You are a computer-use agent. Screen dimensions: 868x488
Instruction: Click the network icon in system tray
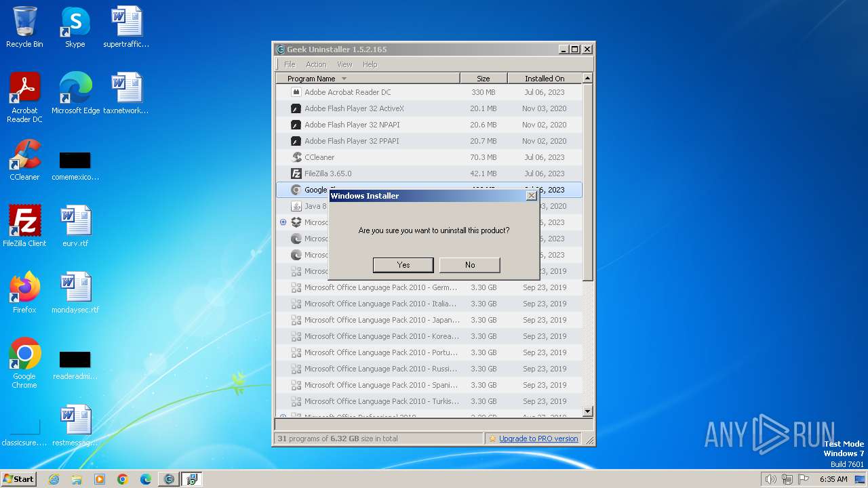point(787,479)
